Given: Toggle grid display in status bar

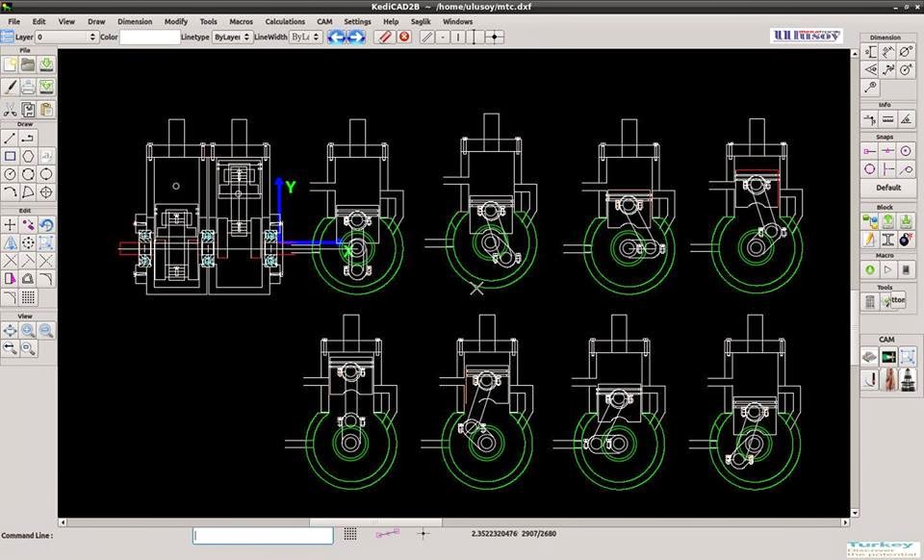Looking at the screenshot, I should (x=350, y=533).
